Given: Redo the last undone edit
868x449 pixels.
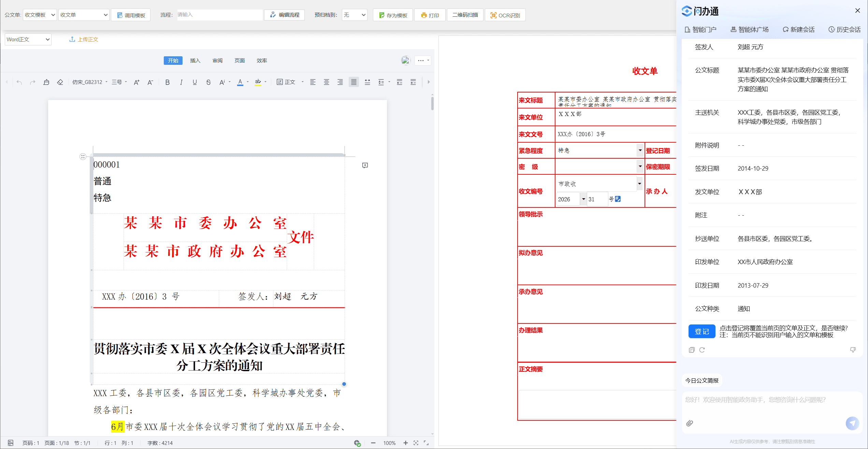Looking at the screenshot, I should coord(33,82).
